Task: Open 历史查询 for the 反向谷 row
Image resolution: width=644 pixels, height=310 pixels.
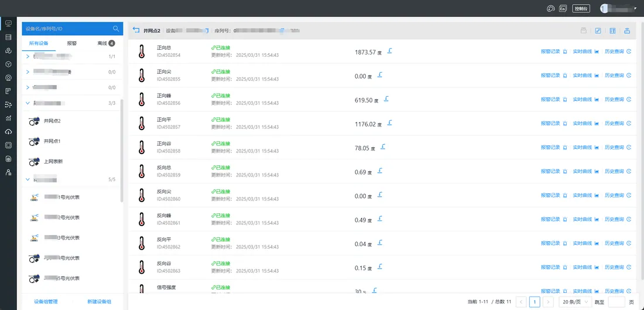Action: click(618, 267)
